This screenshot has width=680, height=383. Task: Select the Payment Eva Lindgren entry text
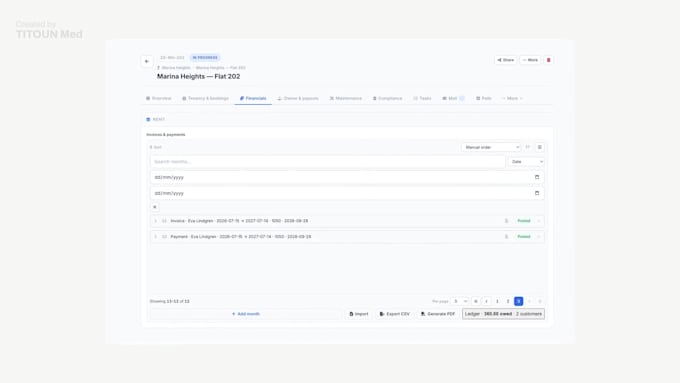click(x=241, y=237)
